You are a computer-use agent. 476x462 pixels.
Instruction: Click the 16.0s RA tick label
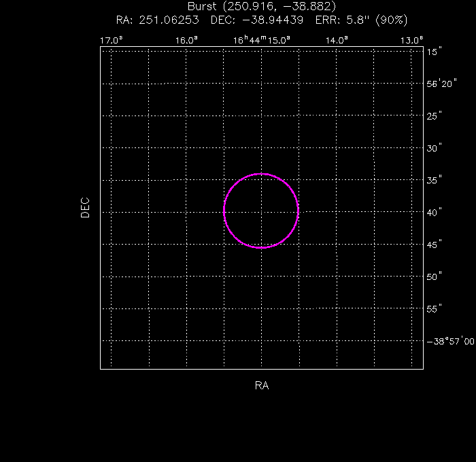pyautogui.click(x=186, y=40)
